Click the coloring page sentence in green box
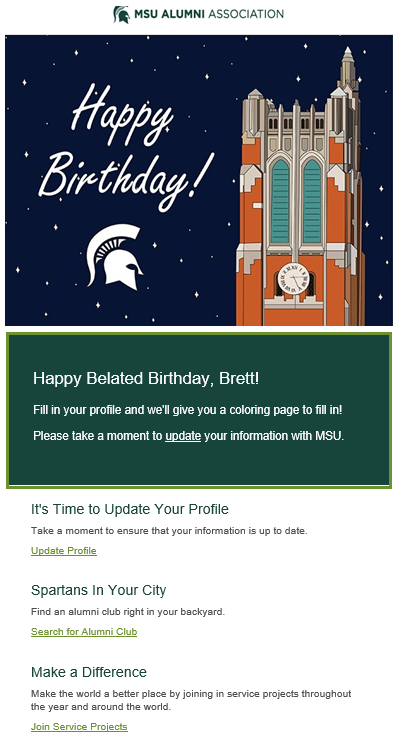 click(188, 410)
